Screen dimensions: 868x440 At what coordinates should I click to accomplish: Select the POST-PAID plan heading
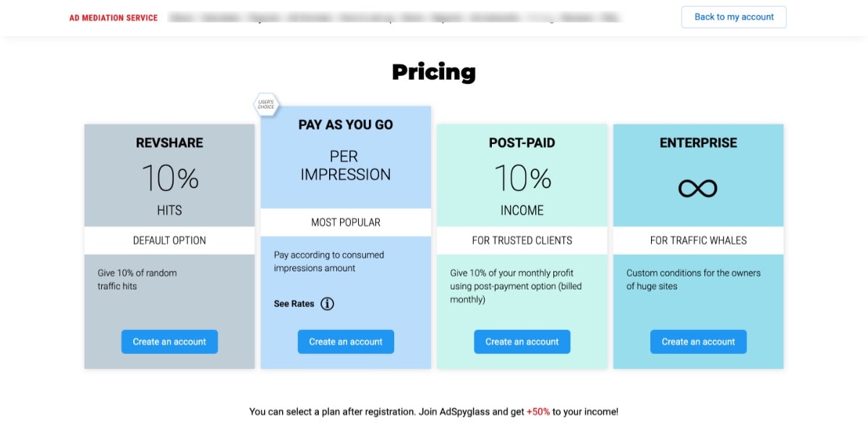(x=522, y=143)
